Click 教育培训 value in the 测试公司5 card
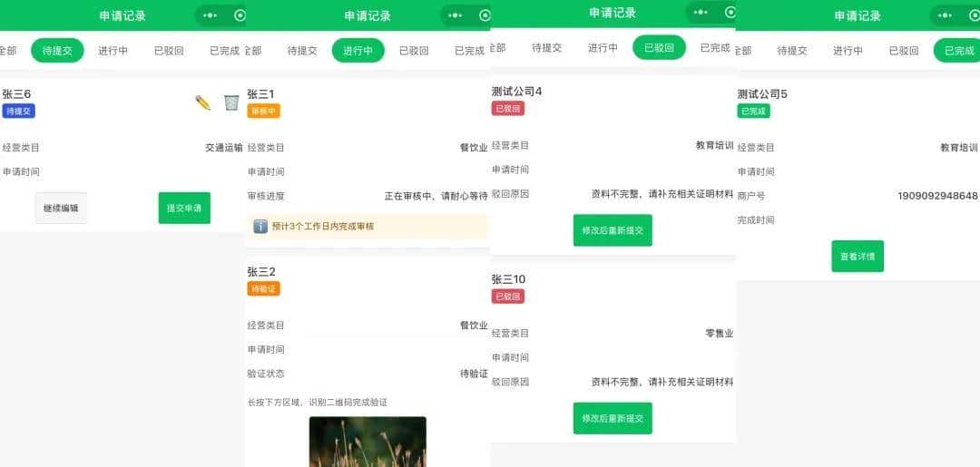 pyautogui.click(x=959, y=148)
